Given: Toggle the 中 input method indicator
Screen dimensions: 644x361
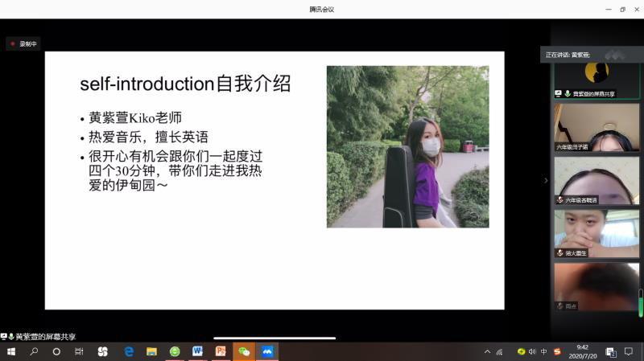Looking at the screenshot, I should coord(544,351).
